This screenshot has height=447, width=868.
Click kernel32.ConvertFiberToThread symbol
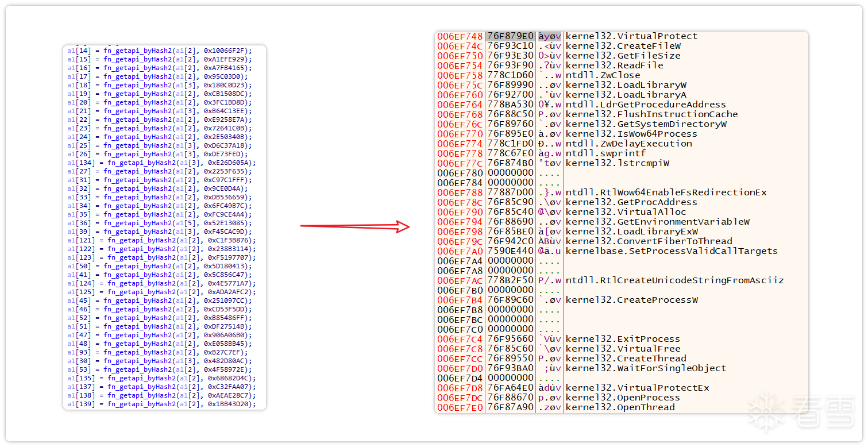click(649, 241)
